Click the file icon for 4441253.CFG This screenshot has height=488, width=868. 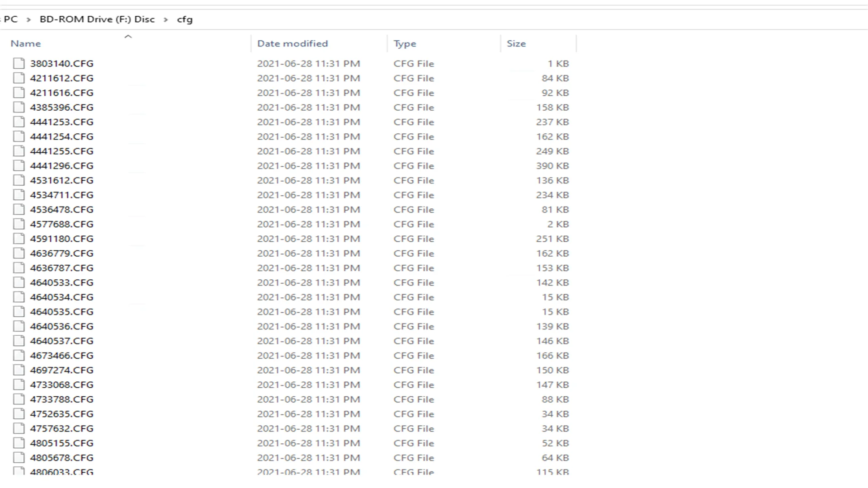(x=19, y=122)
